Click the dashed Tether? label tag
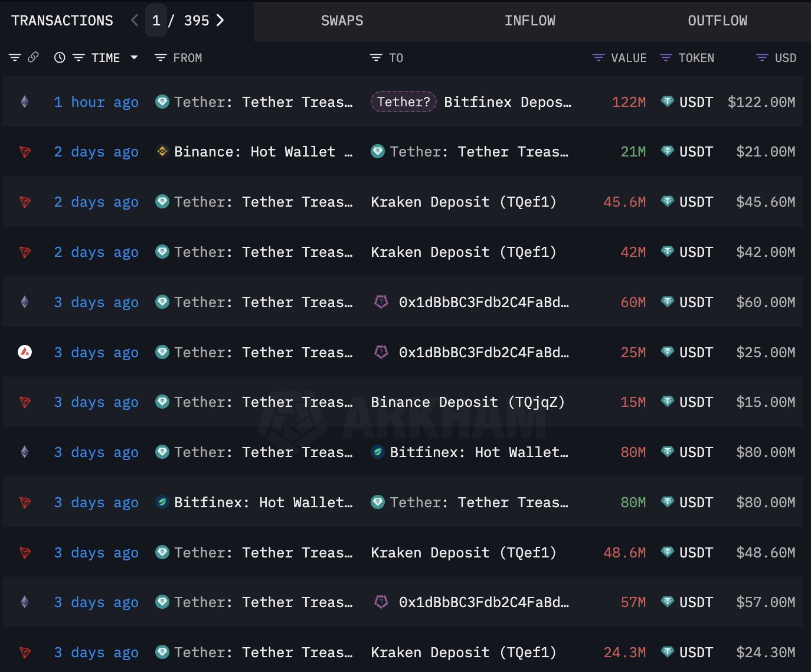Screen dimensions: 811x672 (x=404, y=102)
